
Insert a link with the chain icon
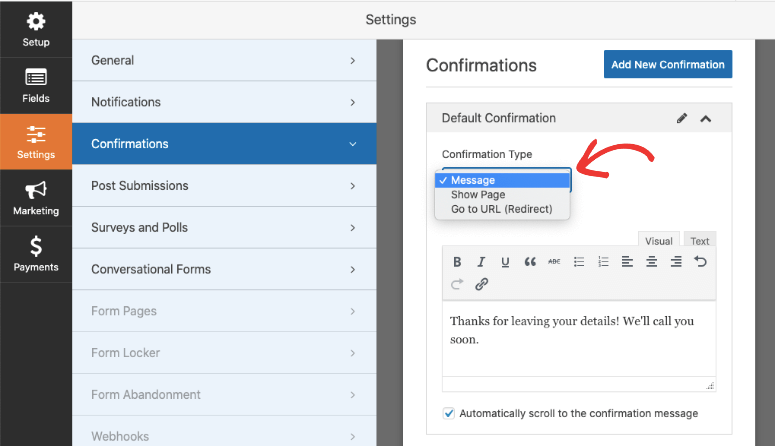click(481, 284)
